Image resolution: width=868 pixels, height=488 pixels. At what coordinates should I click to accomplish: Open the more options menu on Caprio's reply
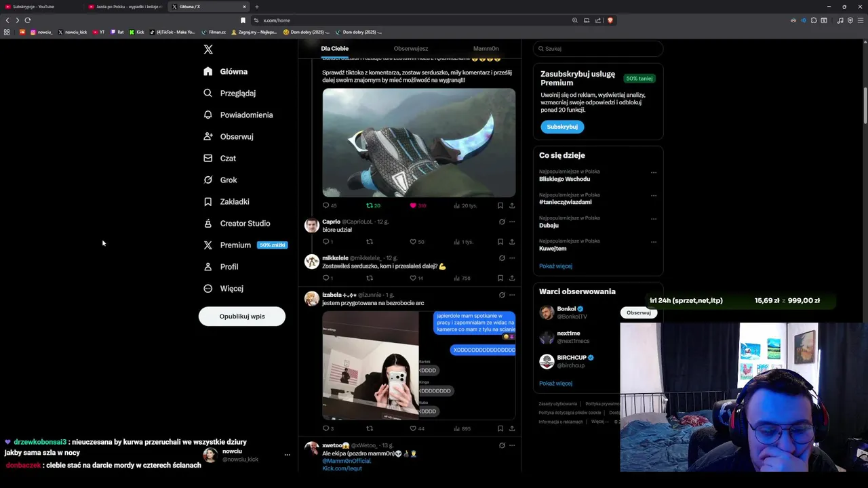[x=512, y=222]
